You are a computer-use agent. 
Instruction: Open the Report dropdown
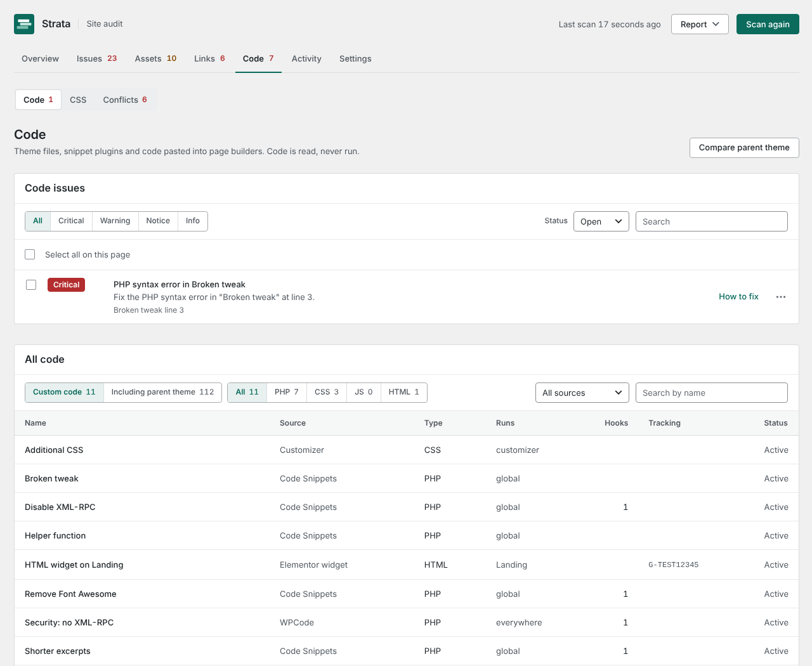click(x=700, y=24)
